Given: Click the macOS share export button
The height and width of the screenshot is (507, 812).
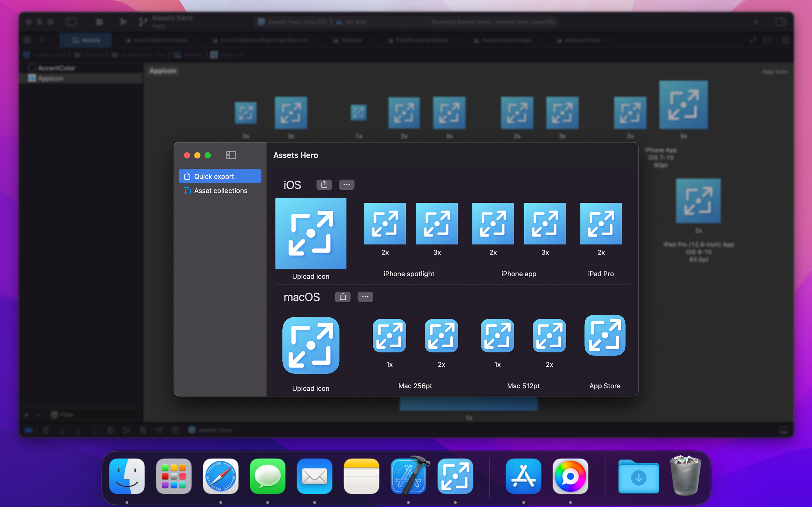Looking at the screenshot, I should point(343,297).
